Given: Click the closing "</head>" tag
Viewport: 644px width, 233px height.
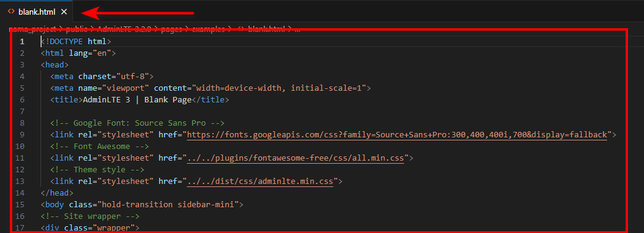Looking at the screenshot, I should [x=57, y=193].
